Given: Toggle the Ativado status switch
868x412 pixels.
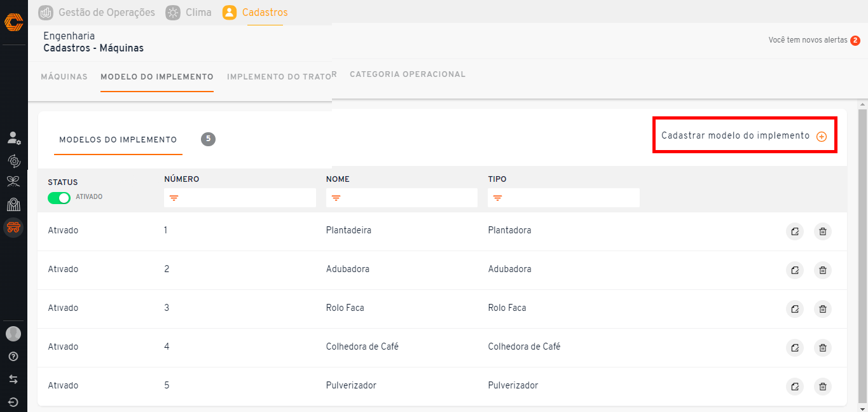Looking at the screenshot, I should (x=59, y=198).
